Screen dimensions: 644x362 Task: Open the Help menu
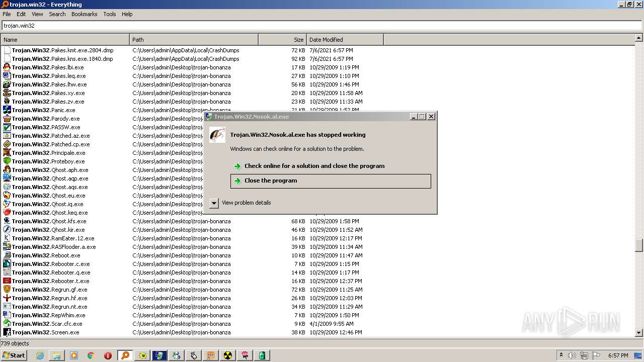tap(127, 14)
